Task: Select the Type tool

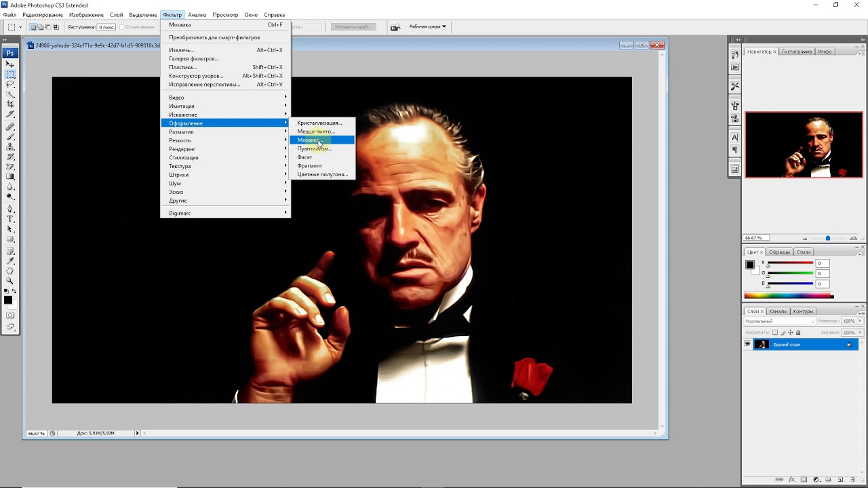Action: tap(10, 219)
